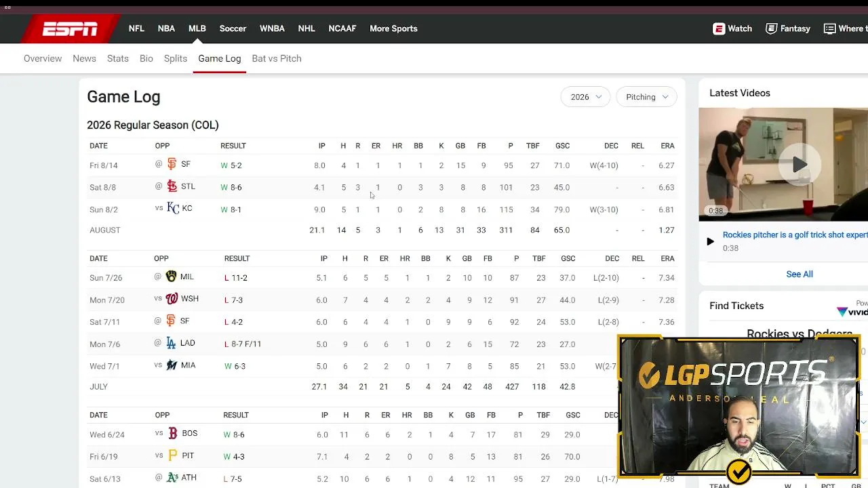The width and height of the screenshot is (868, 488).
Task: Select the JULY monthly totals label
Action: pos(99,387)
